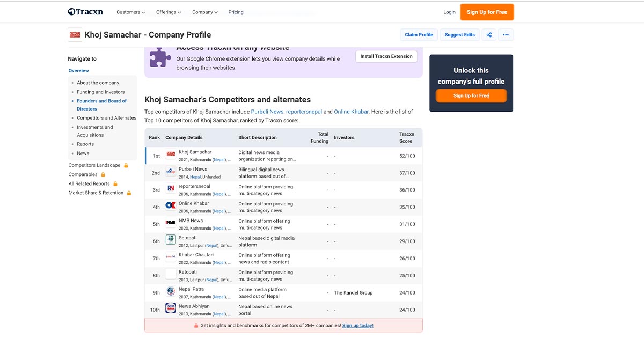Viewport: 644px width, 338px height.
Task: Click the Tracxn logo in header
Action: pyautogui.click(x=85, y=12)
